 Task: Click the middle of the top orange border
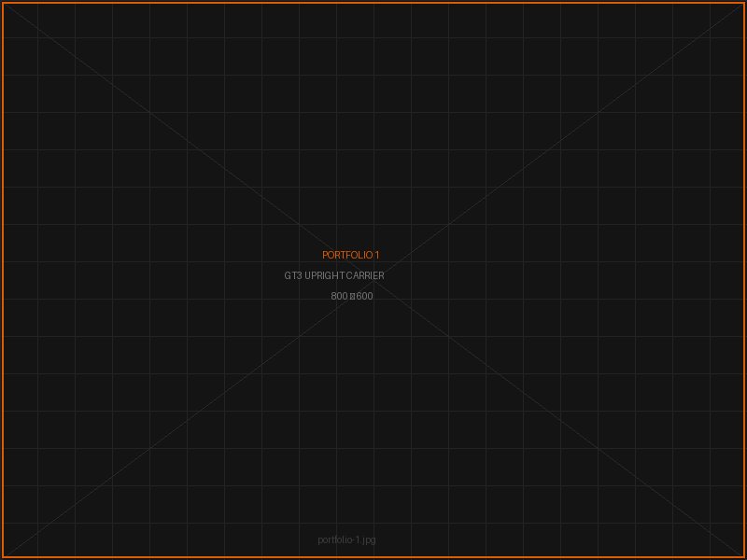(373, 2)
